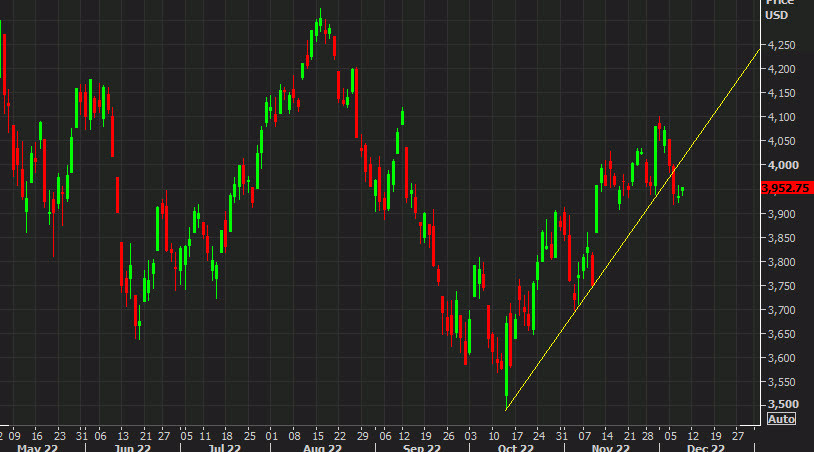The image size is (814, 452).
Task: Click the 01 date tick label
Action: pos(272,436)
